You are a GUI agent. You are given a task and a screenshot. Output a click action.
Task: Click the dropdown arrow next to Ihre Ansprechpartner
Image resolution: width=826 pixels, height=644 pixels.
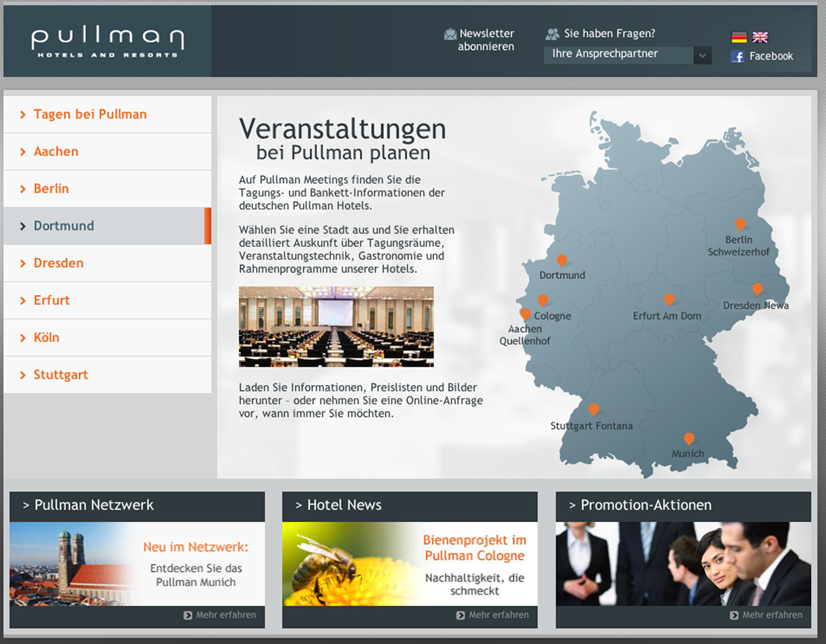point(702,56)
